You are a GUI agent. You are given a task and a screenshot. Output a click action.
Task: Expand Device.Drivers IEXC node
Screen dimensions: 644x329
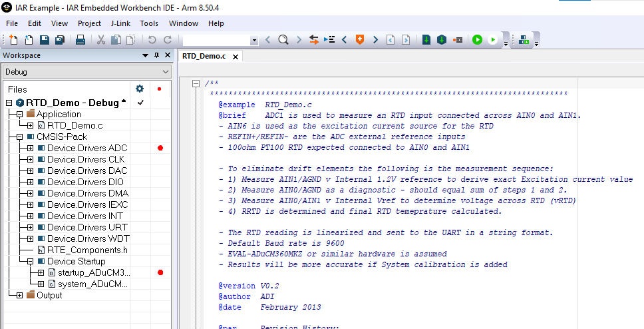click(31, 204)
